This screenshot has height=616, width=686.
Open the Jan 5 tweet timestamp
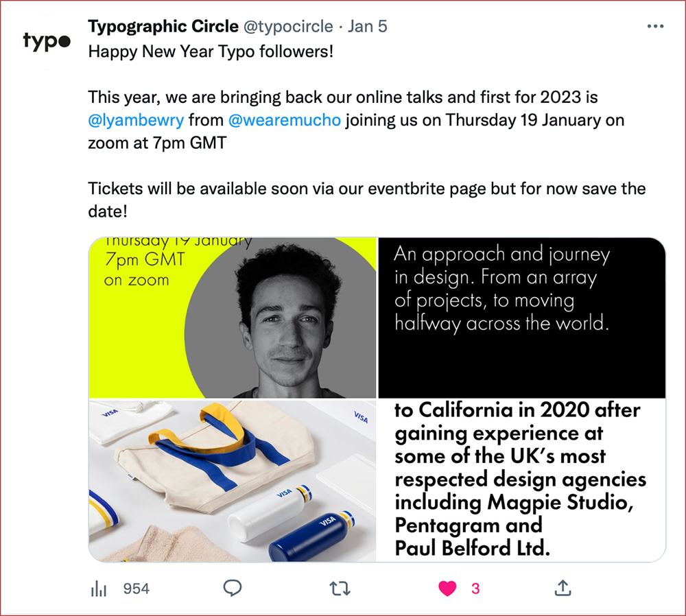tap(368, 27)
